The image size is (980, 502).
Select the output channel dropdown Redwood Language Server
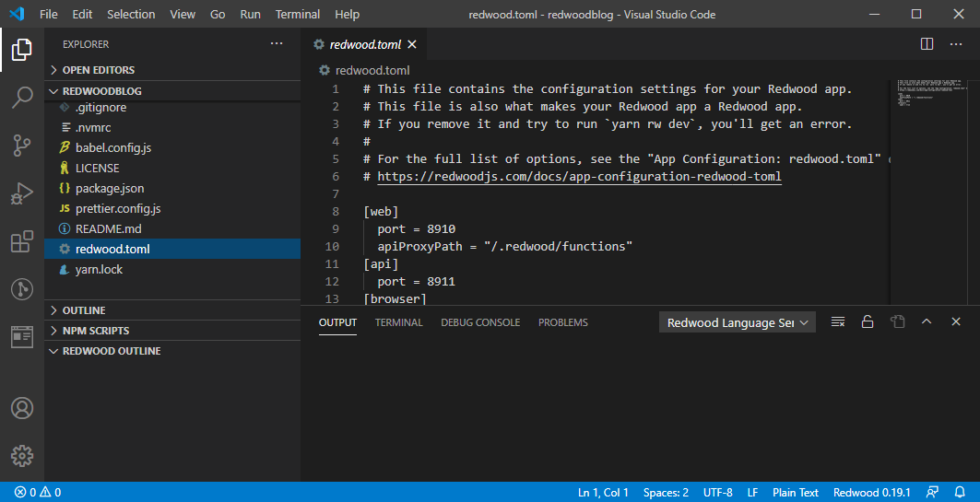coord(737,322)
